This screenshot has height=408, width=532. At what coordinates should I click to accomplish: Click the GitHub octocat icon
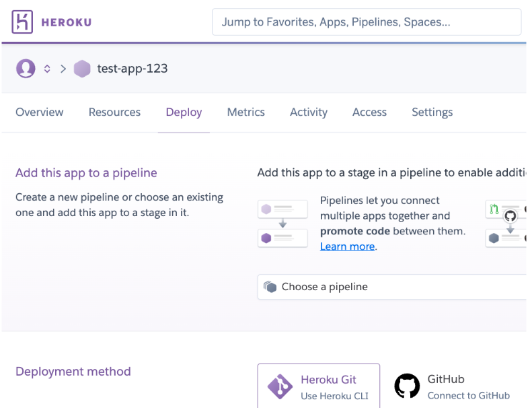[x=407, y=386]
